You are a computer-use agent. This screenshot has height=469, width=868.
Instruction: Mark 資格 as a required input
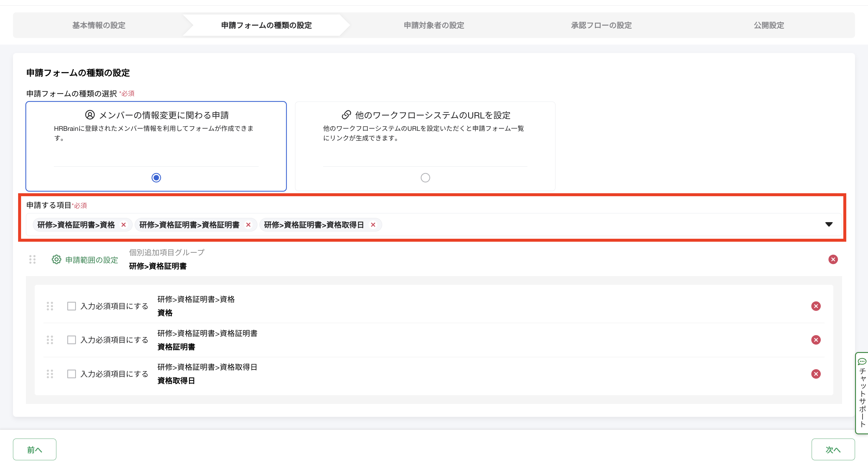[71, 306]
